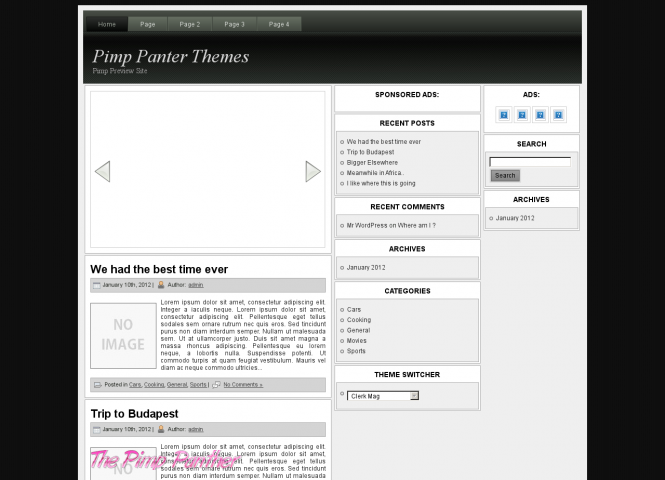
Task: Click the slider's previous arrow
Action: pyautogui.click(x=102, y=172)
